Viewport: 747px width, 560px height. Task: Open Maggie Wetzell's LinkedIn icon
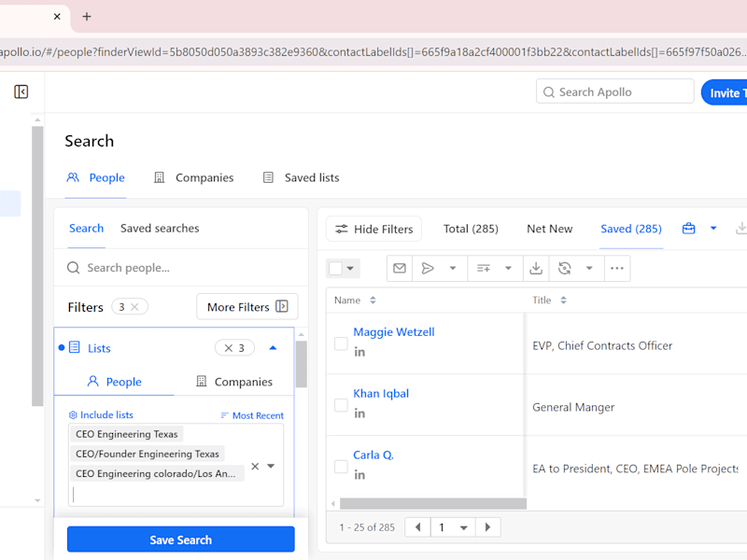tap(359, 352)
